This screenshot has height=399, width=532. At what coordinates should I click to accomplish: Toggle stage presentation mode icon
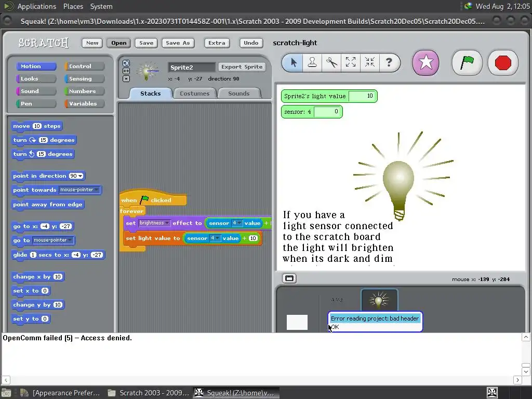pos(289,278)
